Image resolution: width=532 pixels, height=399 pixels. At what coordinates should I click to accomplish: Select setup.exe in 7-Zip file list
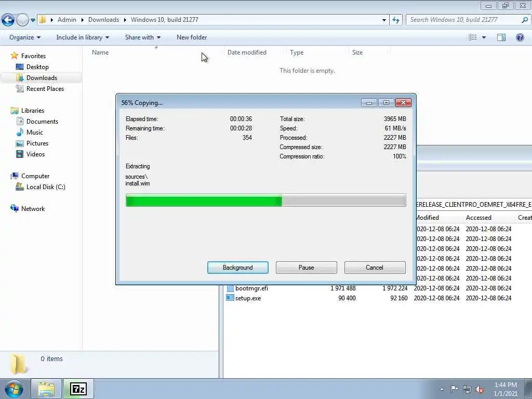(248, 298)
